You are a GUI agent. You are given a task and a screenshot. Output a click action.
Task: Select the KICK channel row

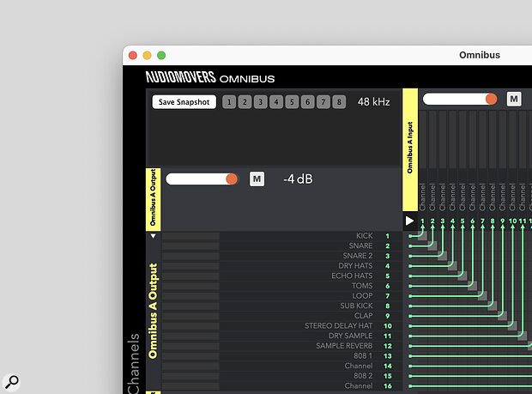(x=281, y=236)
